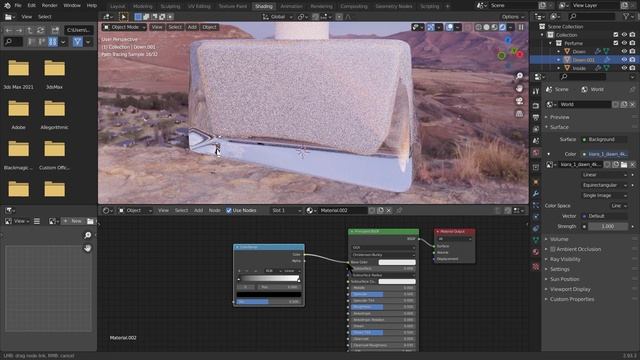Open the node editor Add menu
The image size is (640, 360).
198,210
